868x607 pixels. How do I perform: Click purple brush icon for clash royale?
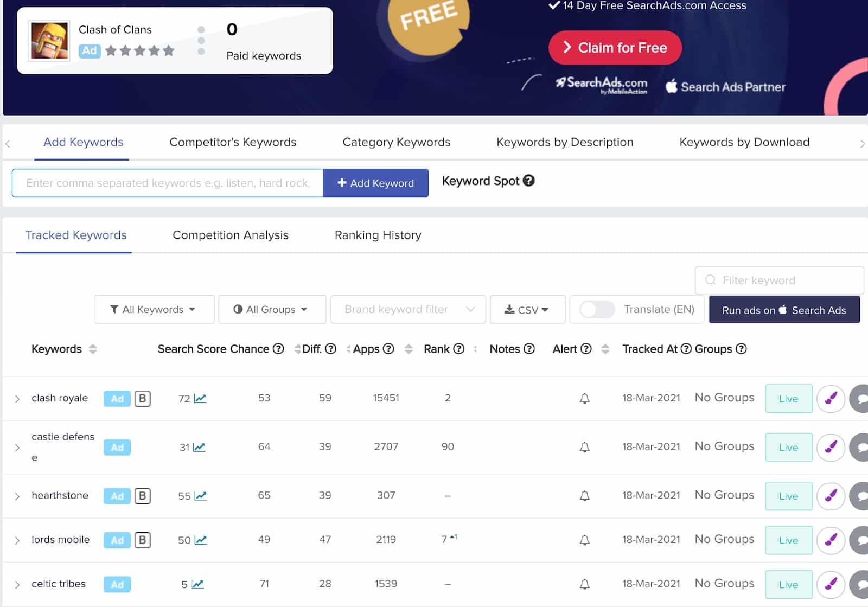tap(831, 399)
